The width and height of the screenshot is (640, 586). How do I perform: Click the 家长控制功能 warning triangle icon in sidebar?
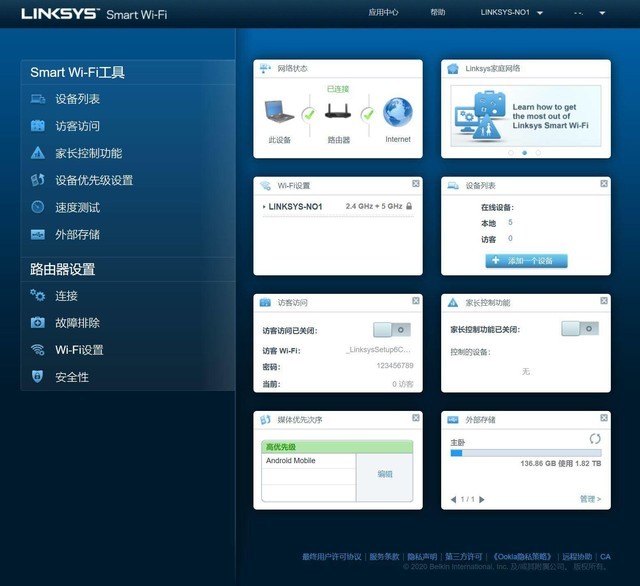pos(38,153)
